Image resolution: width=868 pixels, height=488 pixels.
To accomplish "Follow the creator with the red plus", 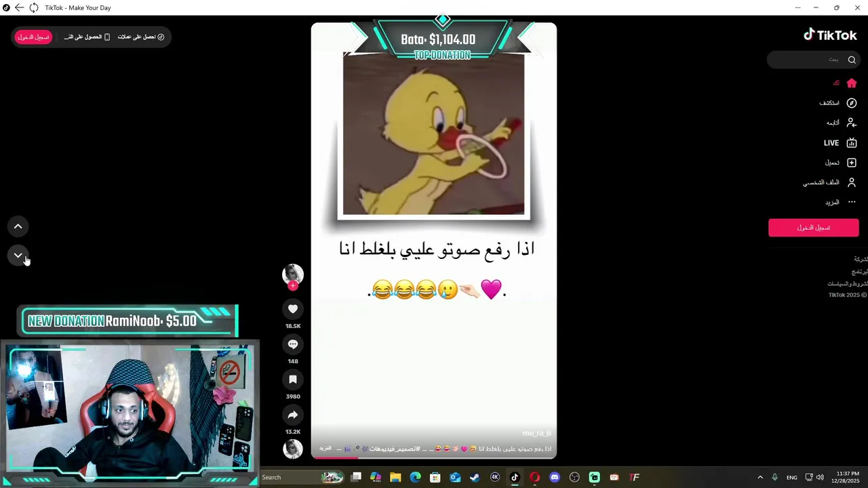I will pos(293,285).
